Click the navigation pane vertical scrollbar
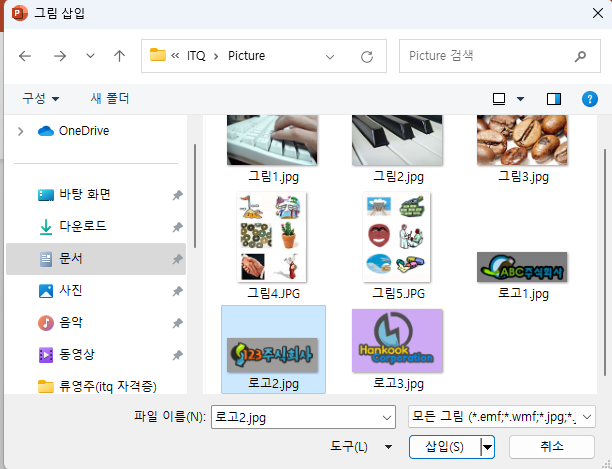The height and width of the screenshot is (469, 612). pyautogui.click(x=195, y=195)
